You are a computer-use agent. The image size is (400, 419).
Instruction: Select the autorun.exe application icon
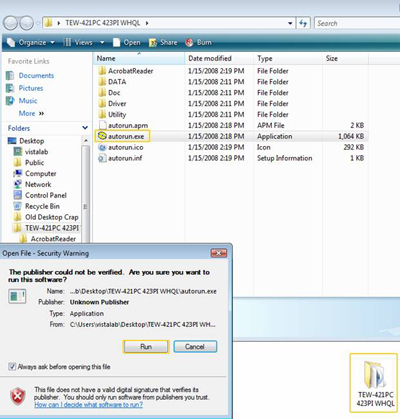[x=102, y=136]
